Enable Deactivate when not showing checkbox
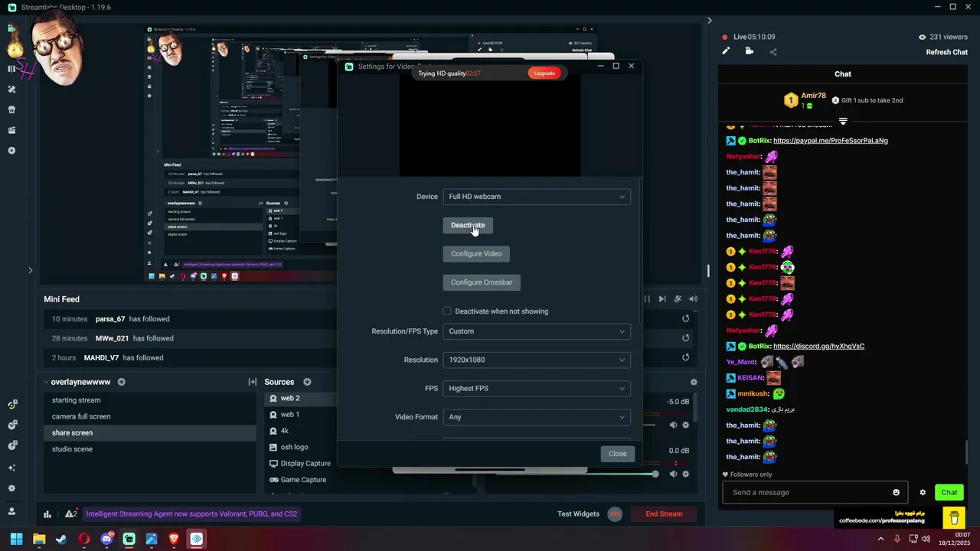Image resolution: width=980 pixels, height=551 pixels. coord(447,311)
